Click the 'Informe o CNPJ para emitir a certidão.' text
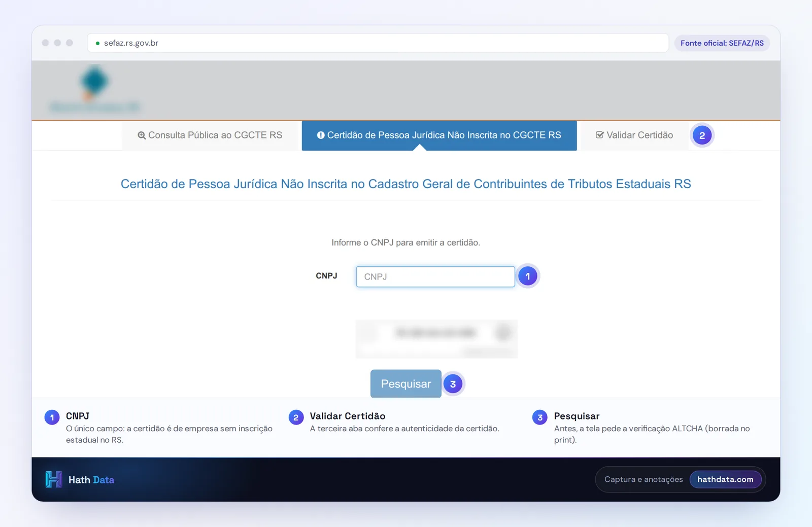This screenshot has height=527, width=812. point(406,242)
